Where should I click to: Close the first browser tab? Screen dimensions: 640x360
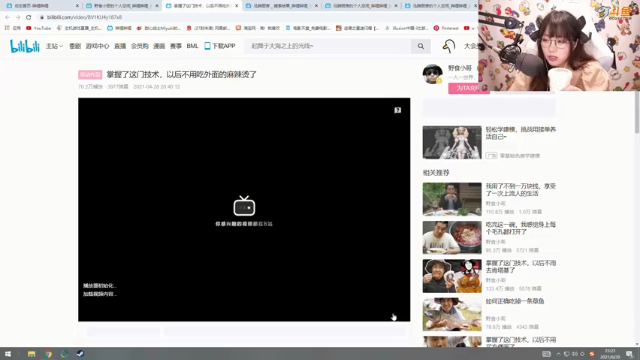pos(77,6)
